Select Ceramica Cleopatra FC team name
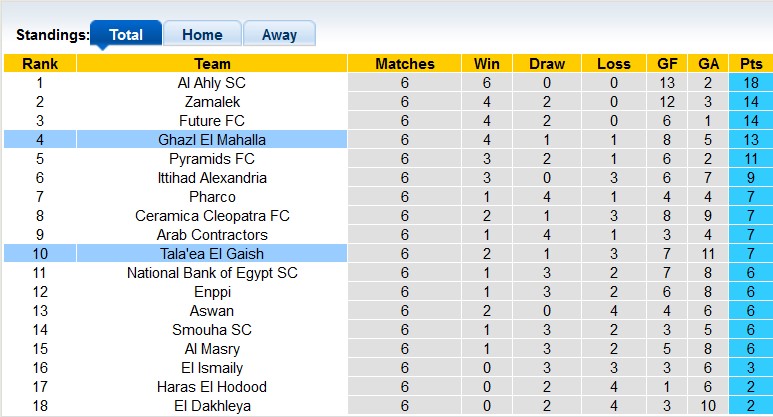773x417 pixels. pyautogui.click(x=212, y=216)
